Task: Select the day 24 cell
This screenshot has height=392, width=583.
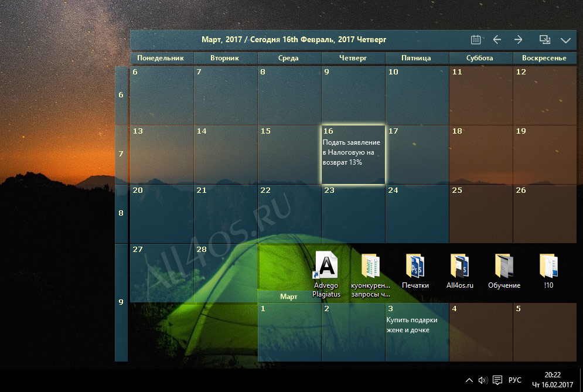Action: point(417,213)
